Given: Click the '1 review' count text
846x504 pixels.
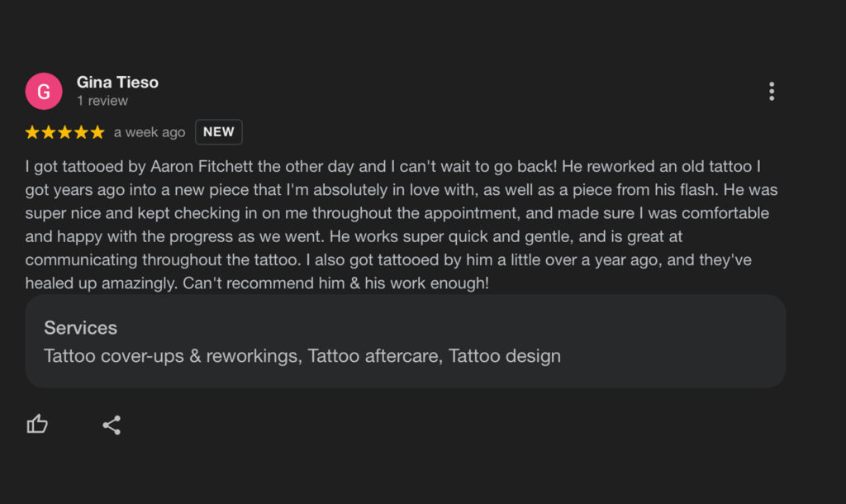Looking at the screenshot, I should point(102,101).
